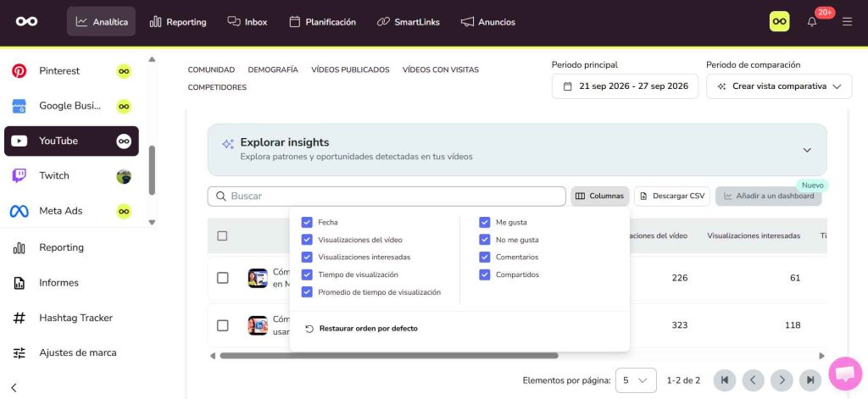Open Anuncios section

[487, 21]
